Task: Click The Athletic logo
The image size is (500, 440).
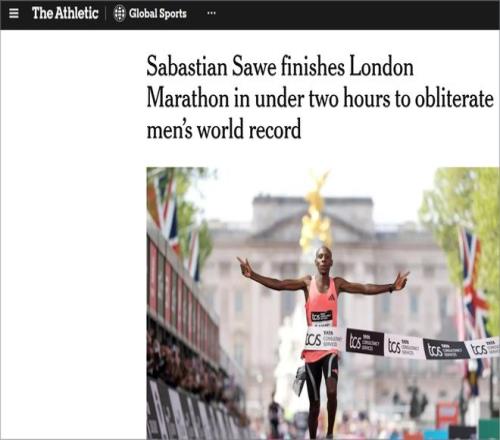Action: (x=65, y=13)
